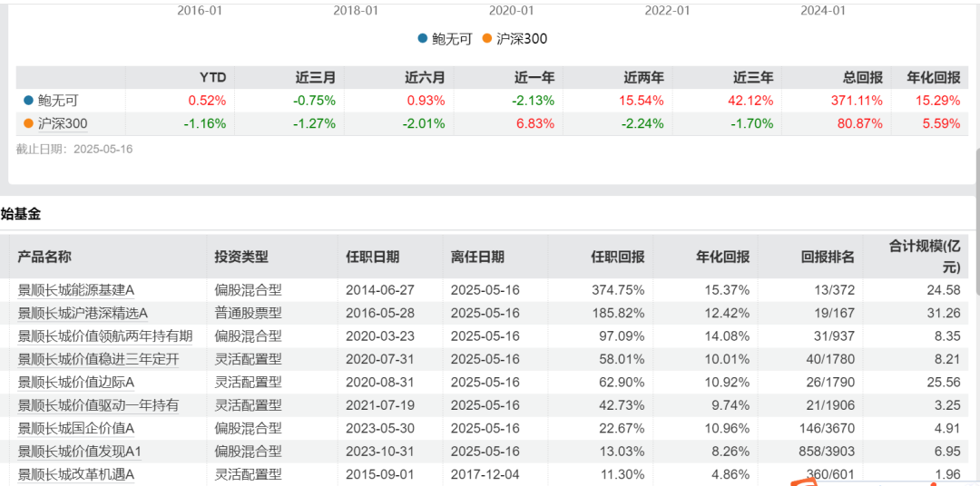This screenshot has height=486, width=980.
Task: Click the page's vertical scrollbar thumb
Action: click(x=977, y=221)
